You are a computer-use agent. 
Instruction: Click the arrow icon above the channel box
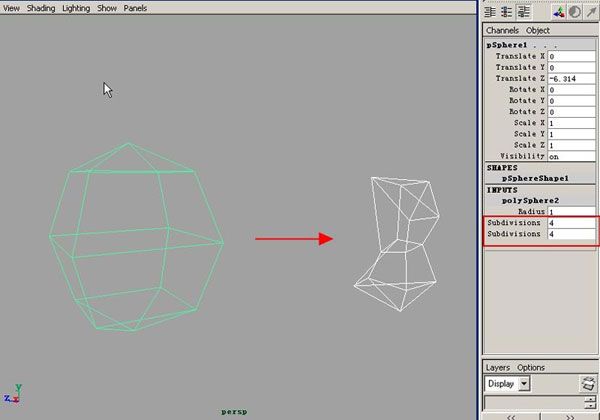[x=589, y=12]
